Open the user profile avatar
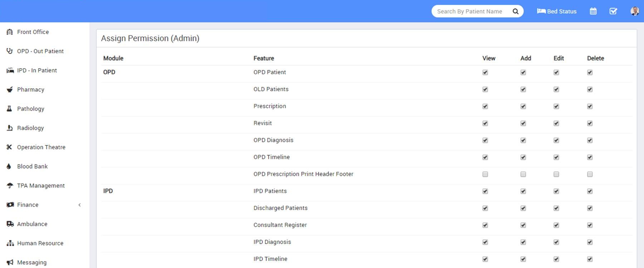The height and width of the screenshot is (268, 644). pos(635,11)
